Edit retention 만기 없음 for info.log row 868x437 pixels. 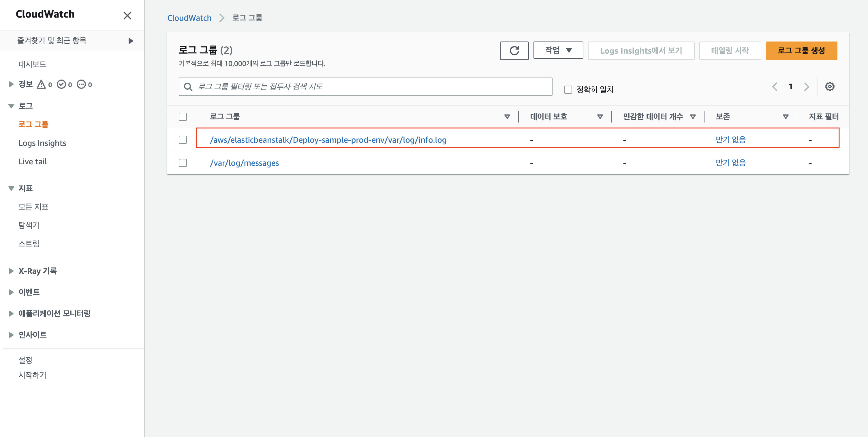[730, 140]
